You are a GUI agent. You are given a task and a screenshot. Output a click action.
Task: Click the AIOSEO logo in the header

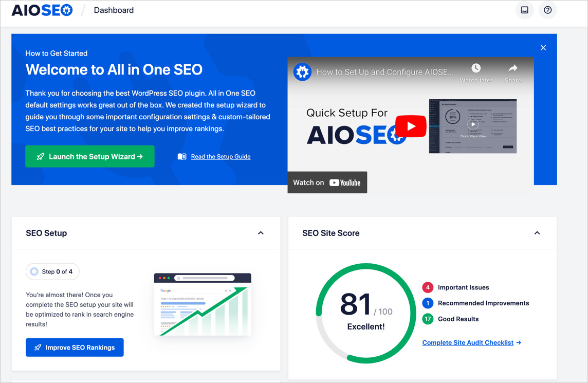click(41, 10)
